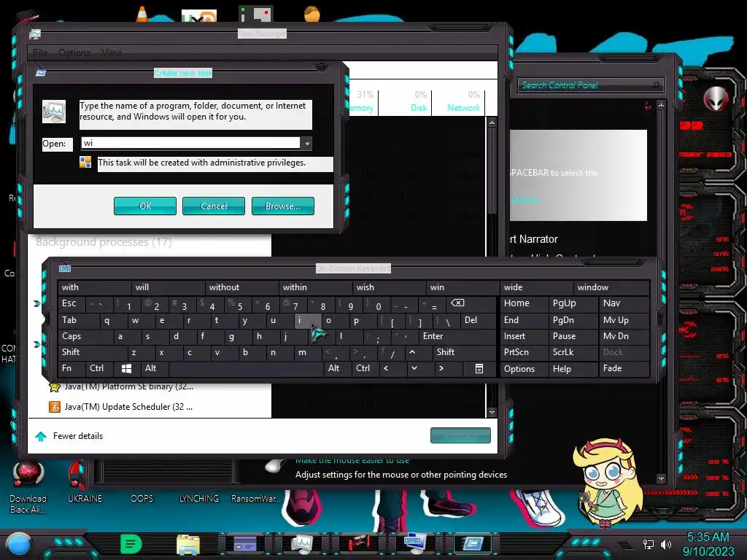The height and width of the screenshot is (560, 747).
Task: Choose the 'window' text prediction
Action: [611, 287]
